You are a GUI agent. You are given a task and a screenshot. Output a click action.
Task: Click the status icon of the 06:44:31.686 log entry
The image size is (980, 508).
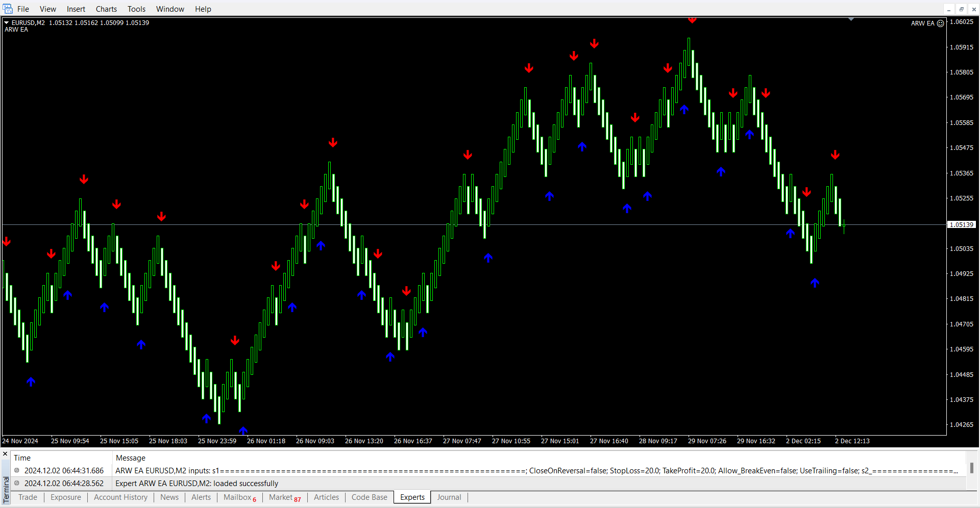click(17, 470)
